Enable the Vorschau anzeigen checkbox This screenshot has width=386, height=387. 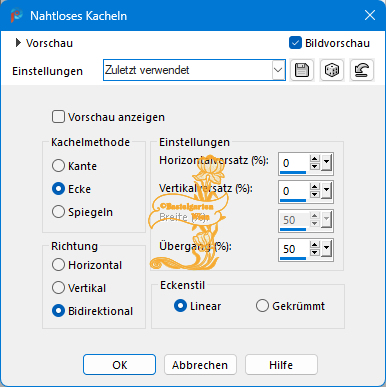(58, 117)
